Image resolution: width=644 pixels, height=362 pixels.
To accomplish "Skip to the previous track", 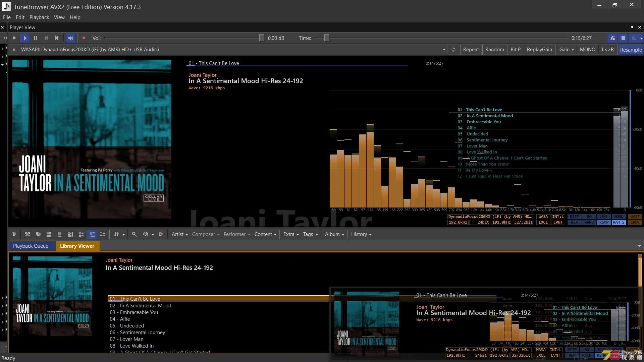I will click(x=46, y=38).
